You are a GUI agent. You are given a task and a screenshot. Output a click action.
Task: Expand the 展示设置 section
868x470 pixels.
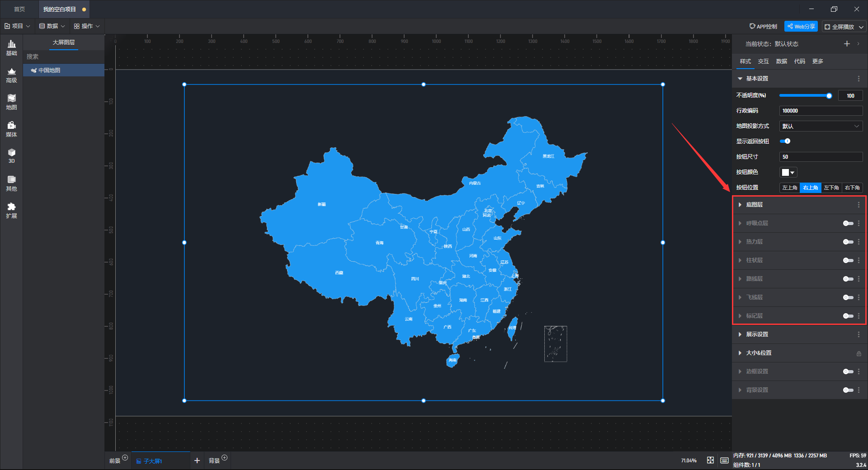tap(740, 334)
